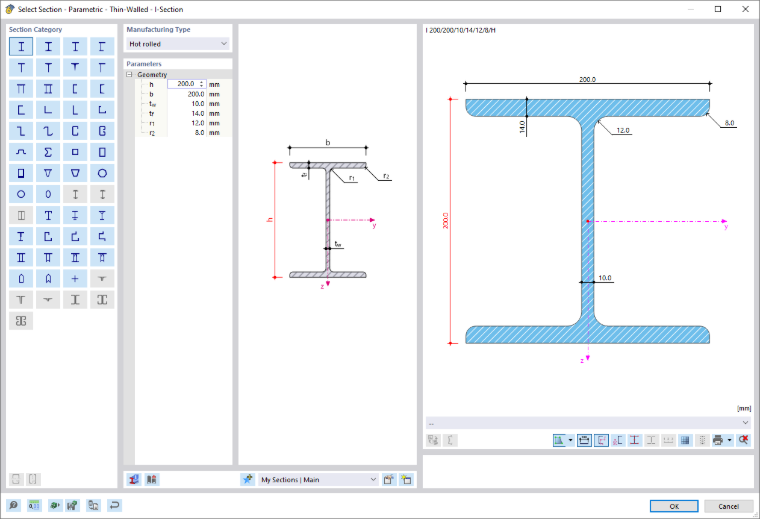Screen dimensions: 760x519
Task: Open the view mode dropdown arrow
Action: 570,440
